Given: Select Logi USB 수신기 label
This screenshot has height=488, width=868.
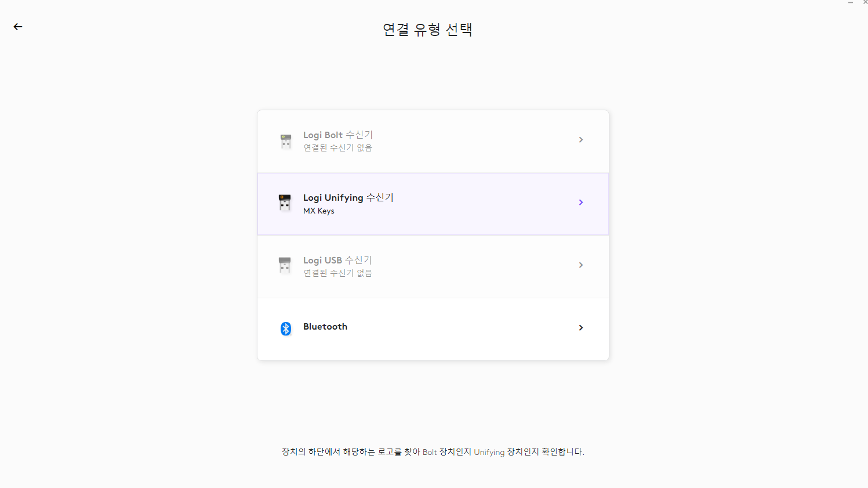Looking at the screenshot, I should coord(337,261).
